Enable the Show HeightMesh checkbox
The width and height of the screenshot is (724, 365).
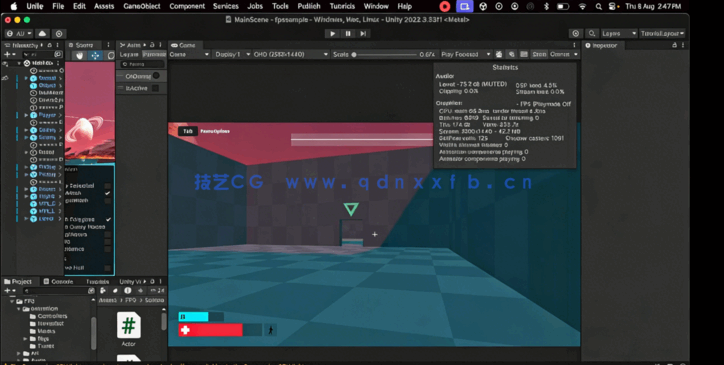pyautogui.click(x=108, y=201)
